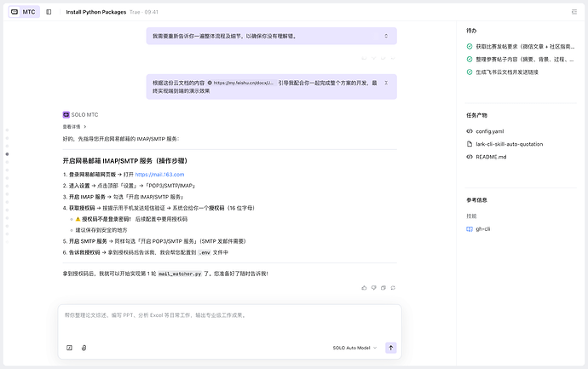Toggle first to-do item 获取比赛发帖要求 check
The height and width of the screenshot is (369, 588).
pyautogui.click(x=470, y=46)
